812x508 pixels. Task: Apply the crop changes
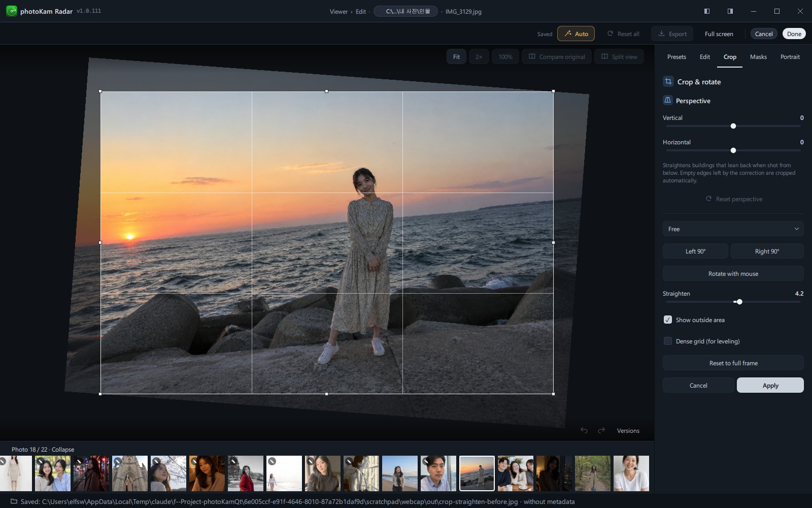tap(770, 385)
